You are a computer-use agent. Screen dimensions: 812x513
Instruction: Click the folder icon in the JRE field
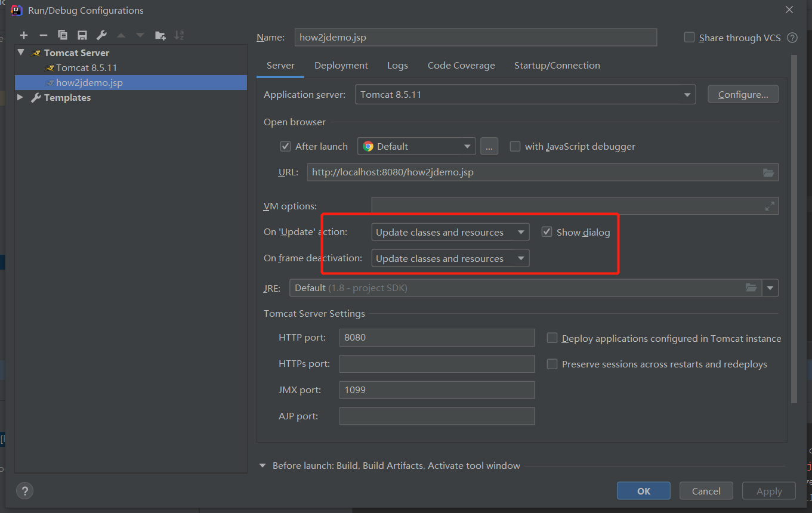tap(751, 288)
